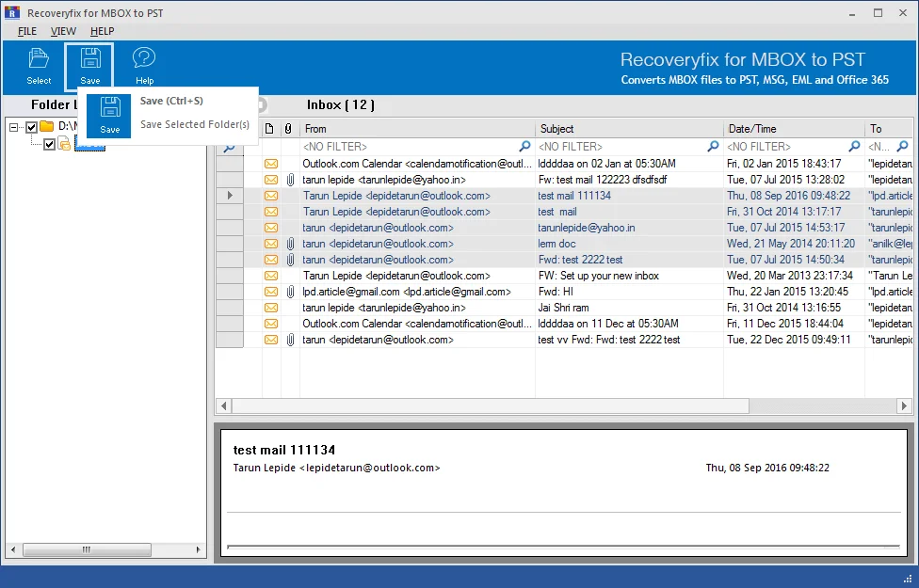Viewport: 919px width, 588px height.
Task: Click scroll left arrow of message list
Action: coord(223,405)
